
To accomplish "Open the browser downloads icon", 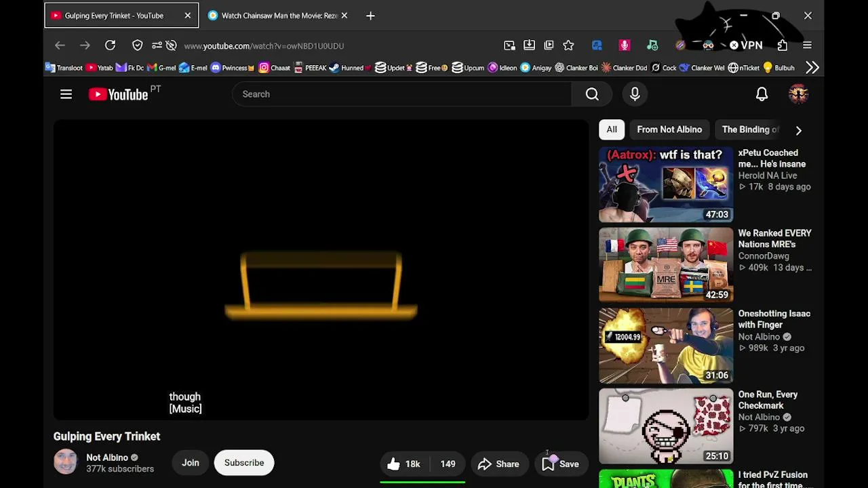I will tap(529, 45).
